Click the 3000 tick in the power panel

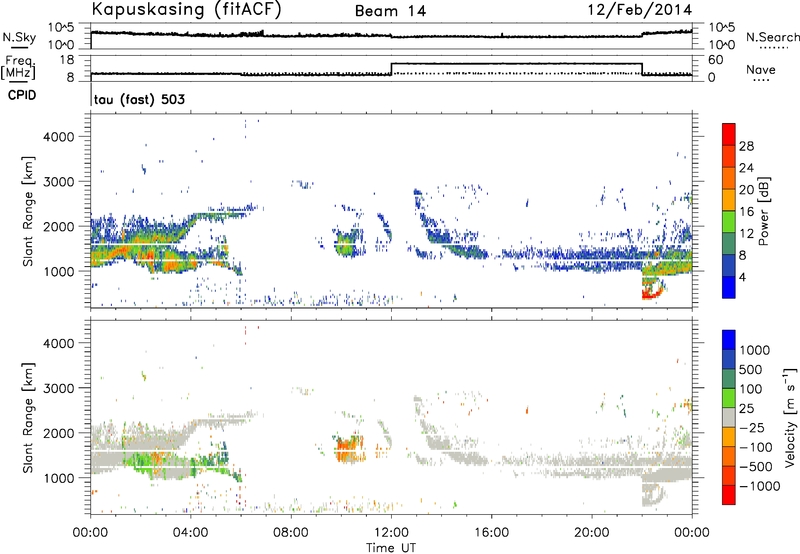[58, 182]
